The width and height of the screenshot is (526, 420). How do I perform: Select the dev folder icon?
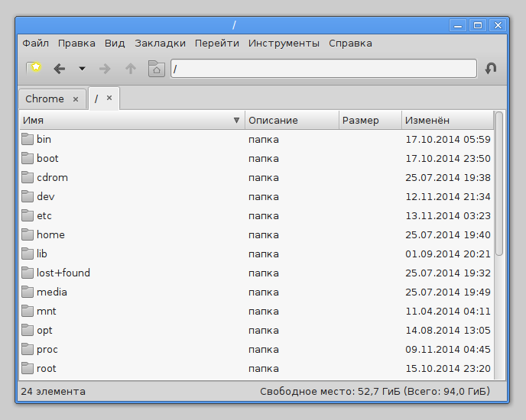(28, 196)
